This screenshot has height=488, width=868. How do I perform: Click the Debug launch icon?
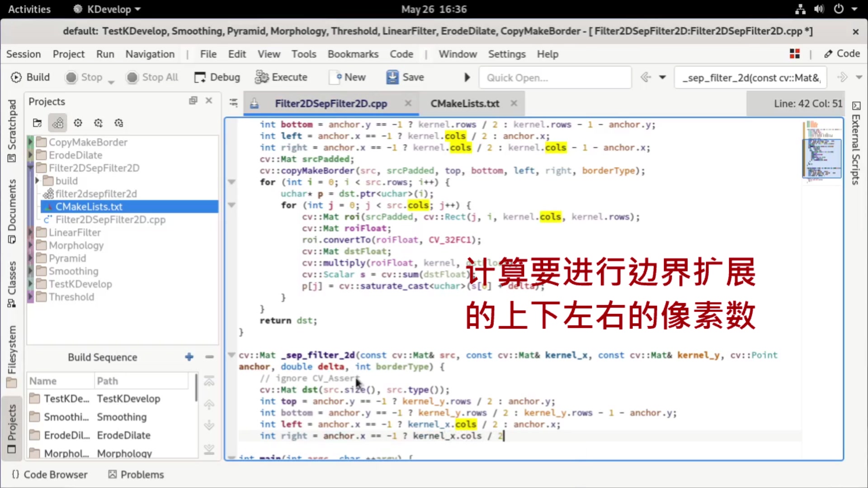click(x=199, y=77)
